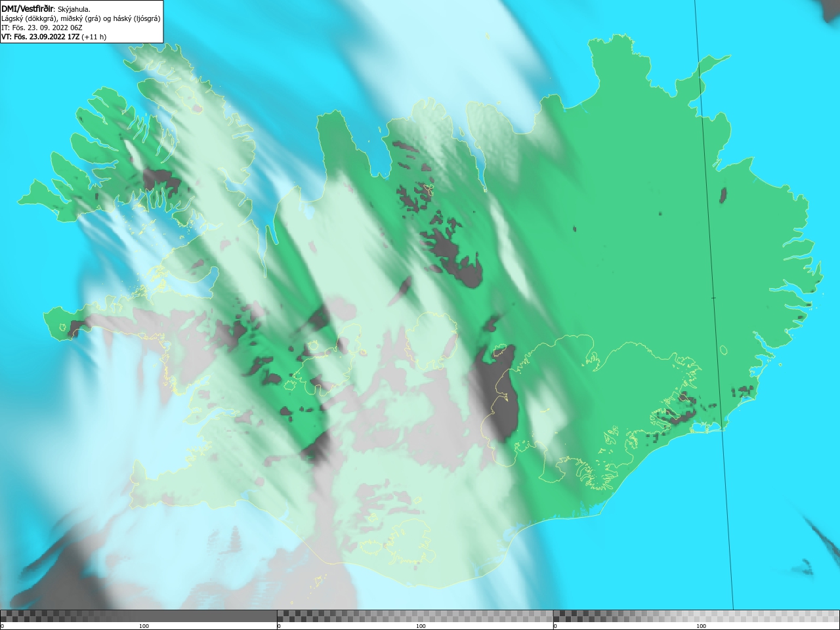Click the light grey high-cloud color scale bar

[x=696, y=616]
